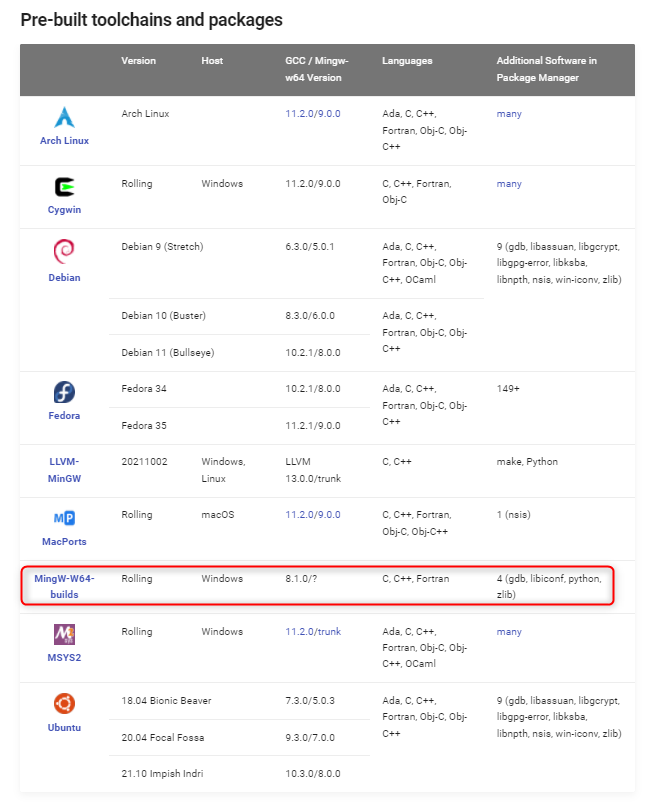This screenshot has height=809, width=656.
Task: Select '7.3.0/5.0.3' version cell
Action: point(310,701)
